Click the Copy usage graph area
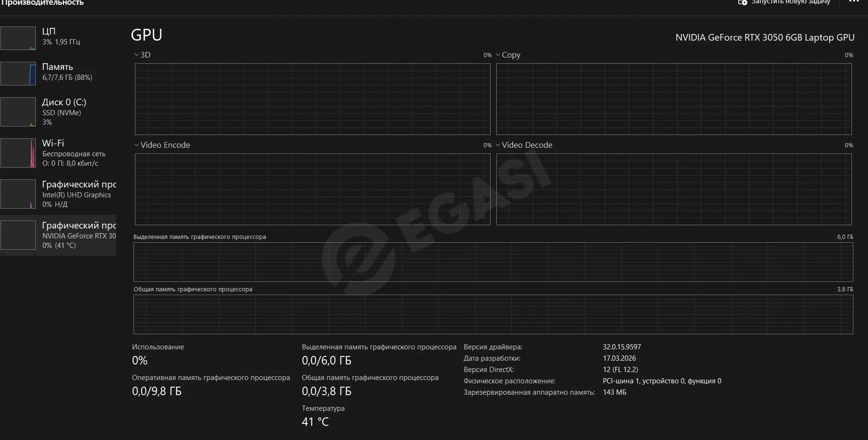868x440 pixels. (x=674, y=99)
